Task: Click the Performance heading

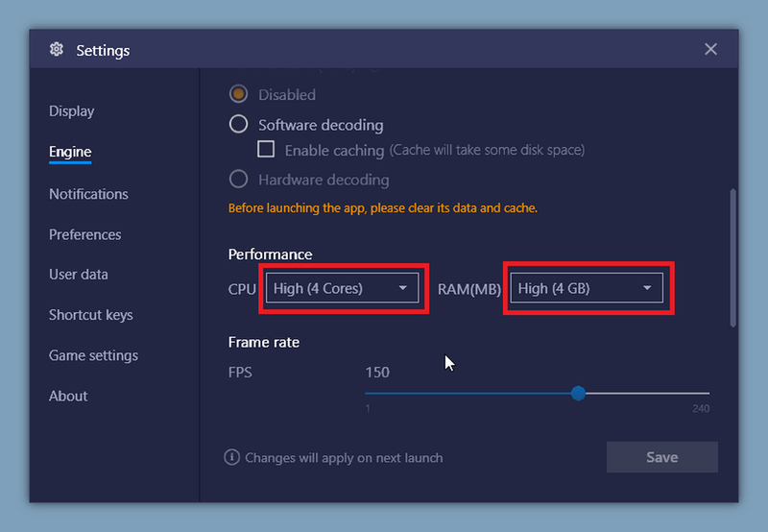Action: tap(271, 254)
